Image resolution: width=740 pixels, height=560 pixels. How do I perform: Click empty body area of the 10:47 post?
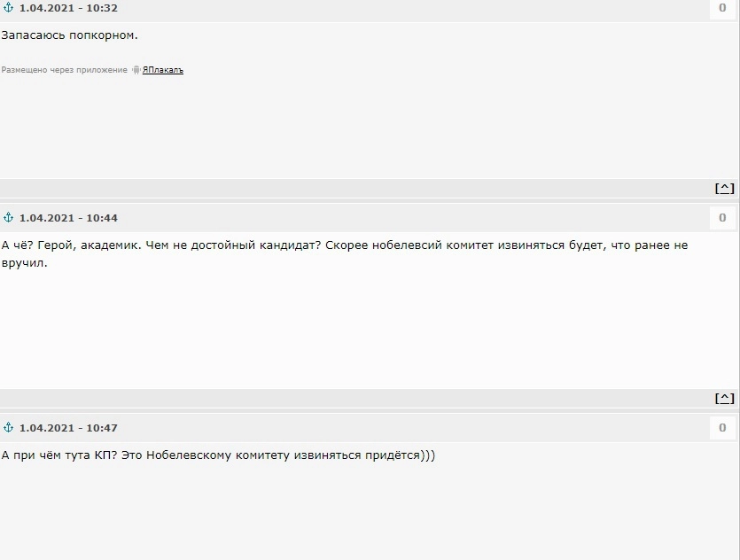(354, 514)
